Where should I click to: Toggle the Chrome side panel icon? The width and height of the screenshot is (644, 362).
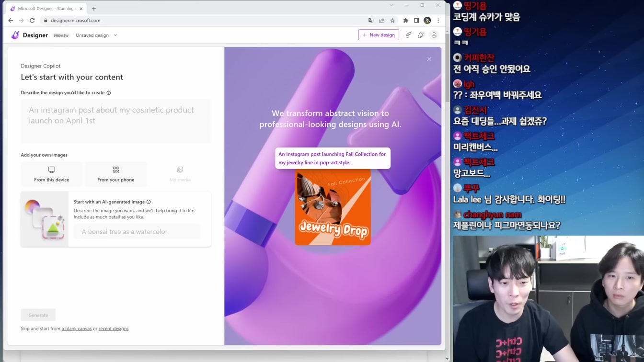click(416, 21)
